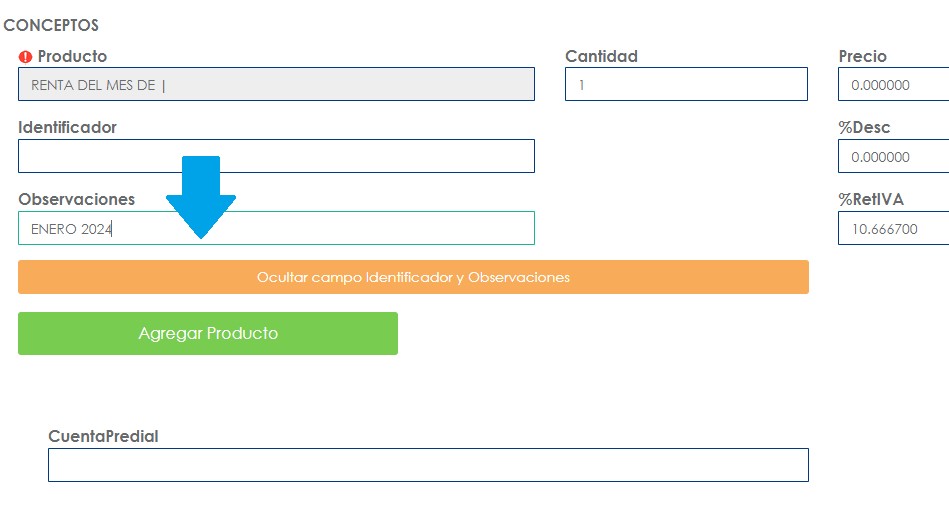Viewport: 949px width, 513px height.
Task: Click the CuentaPredial label text
Action: click(103, 436)
